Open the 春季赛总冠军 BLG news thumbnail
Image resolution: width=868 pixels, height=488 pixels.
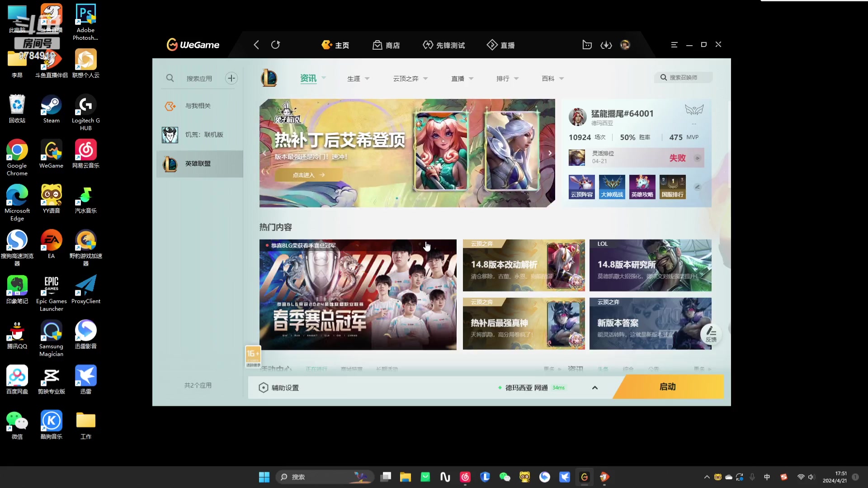pos(358,294)
